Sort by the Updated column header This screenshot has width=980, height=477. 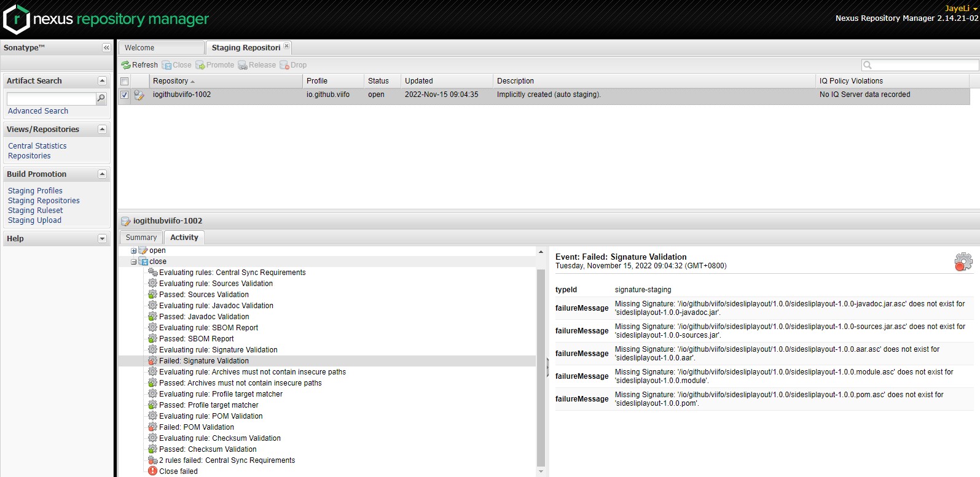[447, 81]
